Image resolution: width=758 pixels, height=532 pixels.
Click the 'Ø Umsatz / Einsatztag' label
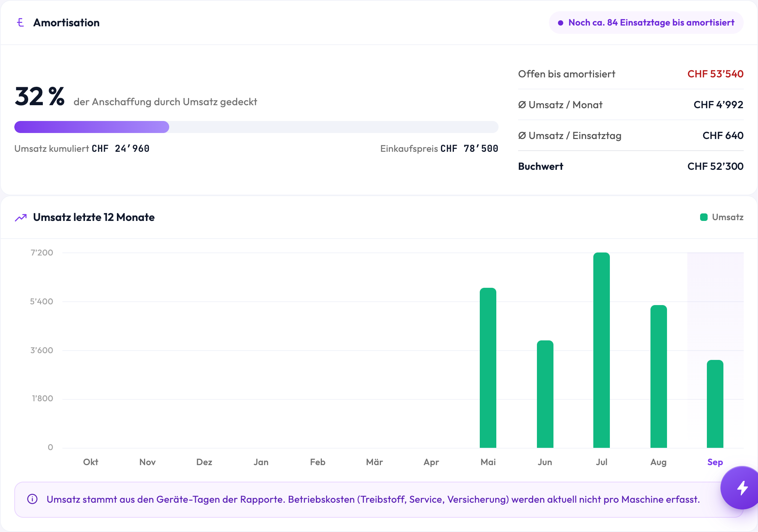click(x=570, y=136)
